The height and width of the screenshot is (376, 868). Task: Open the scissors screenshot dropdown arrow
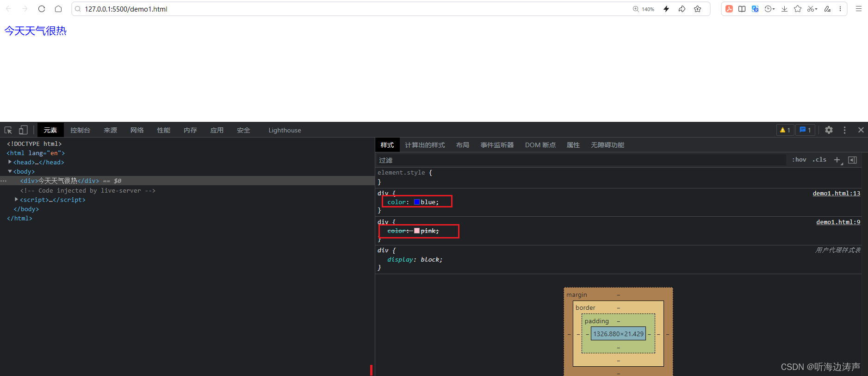816,9
